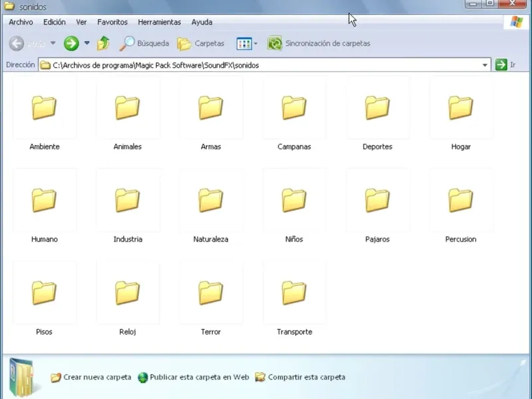Click the Sincronización de carpetas icon

(x=275, y=44)
